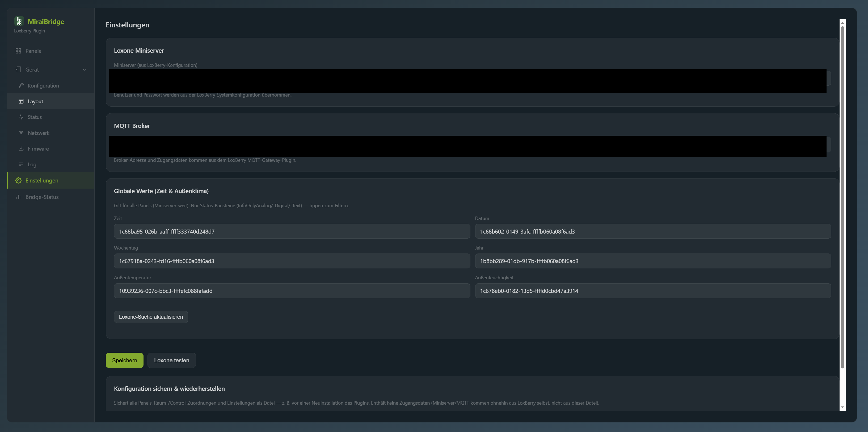Open the Panels menu entry
This screenshot has height=432, width=868.
pos(50,51)
